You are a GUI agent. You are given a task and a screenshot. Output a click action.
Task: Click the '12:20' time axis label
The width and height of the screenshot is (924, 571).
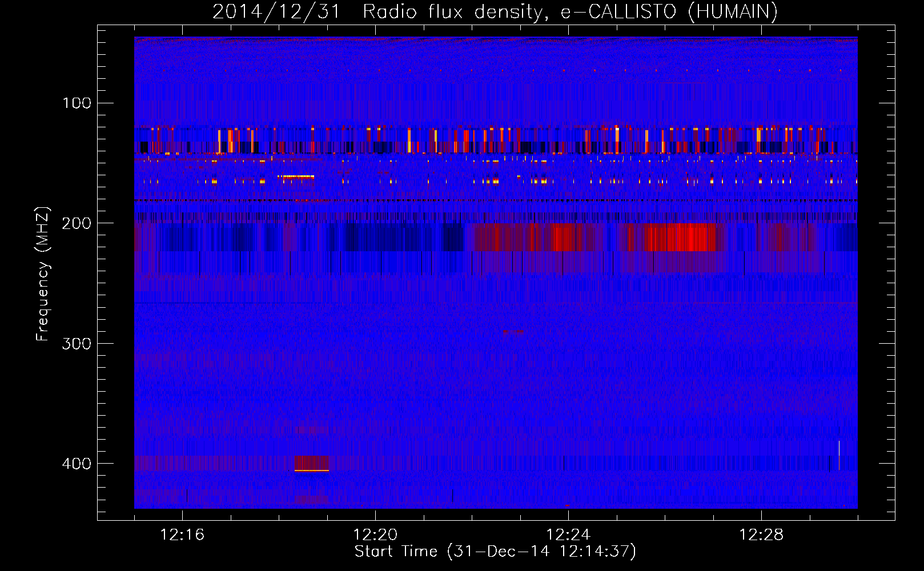[x=375, y=535]
